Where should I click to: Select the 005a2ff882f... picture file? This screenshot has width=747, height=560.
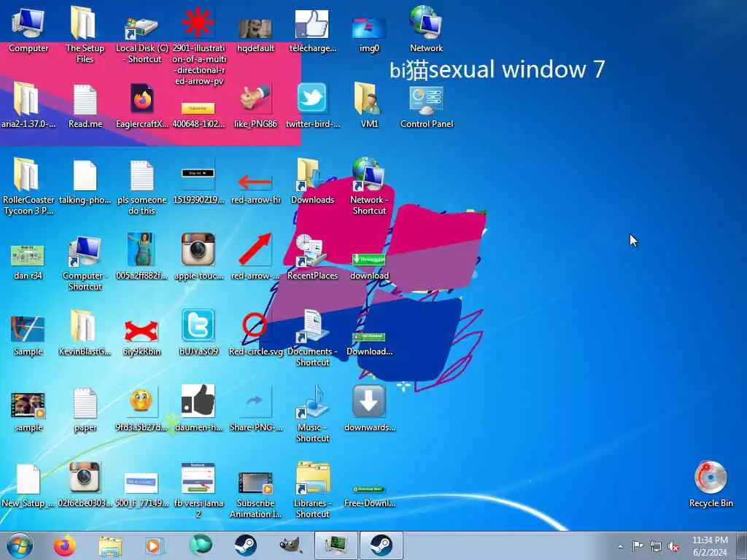coord(142,256)
